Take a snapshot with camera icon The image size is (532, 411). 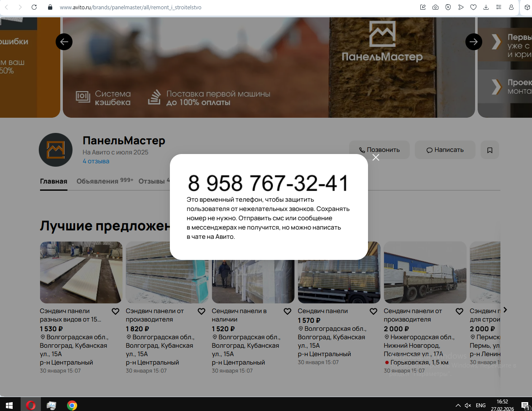point(435,7)
